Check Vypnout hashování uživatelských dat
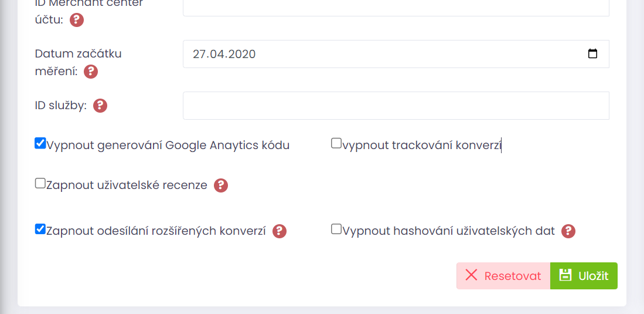This screenshot has height=314, width=644. coord(336,229)
